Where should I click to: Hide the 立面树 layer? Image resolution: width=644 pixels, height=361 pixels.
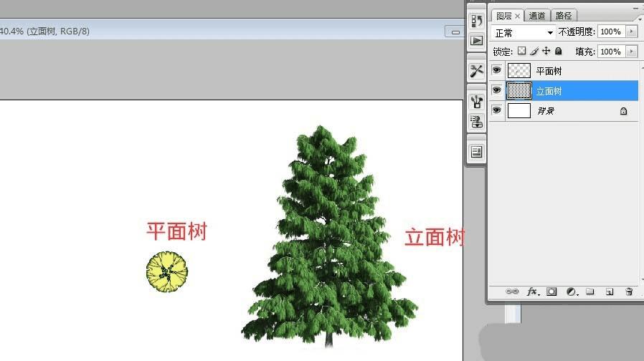click(496, 90)
